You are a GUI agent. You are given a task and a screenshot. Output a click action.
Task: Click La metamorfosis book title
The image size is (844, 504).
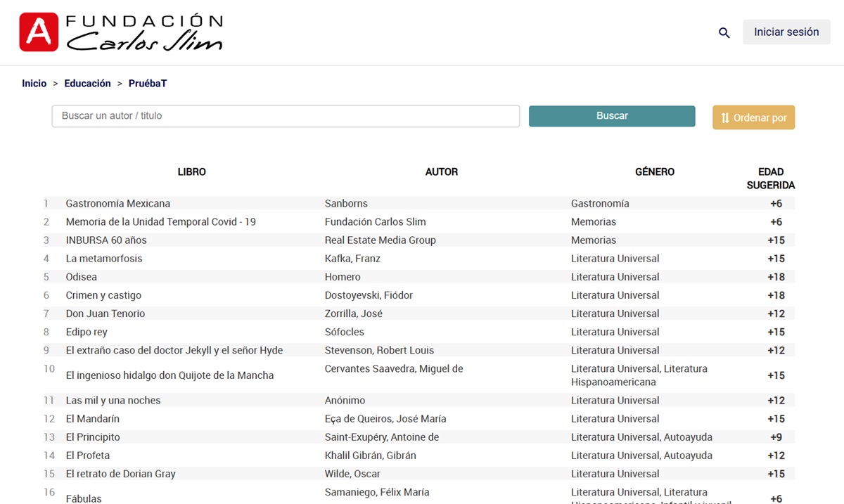click(x=103, y=259)
